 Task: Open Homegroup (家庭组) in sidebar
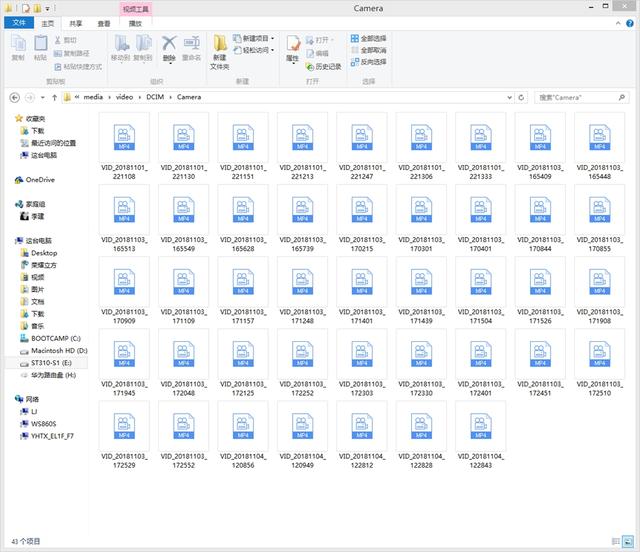pos(30,204)
